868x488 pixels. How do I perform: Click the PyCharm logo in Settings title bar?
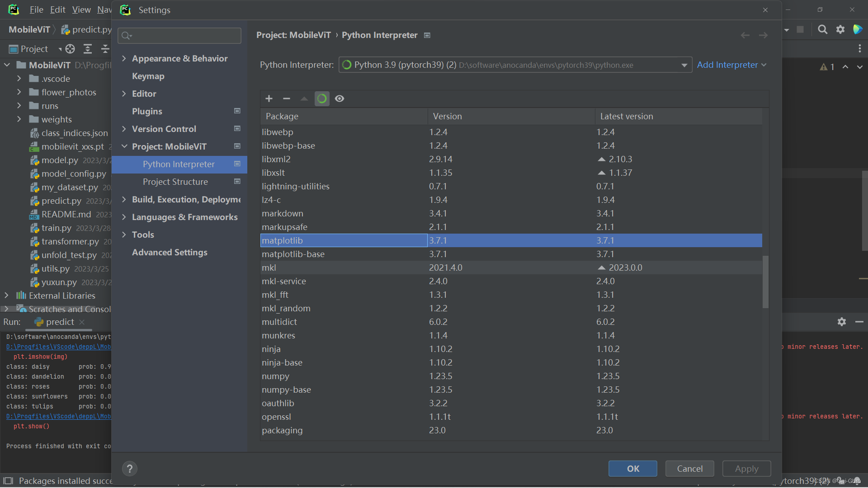(x=125, y=10)
